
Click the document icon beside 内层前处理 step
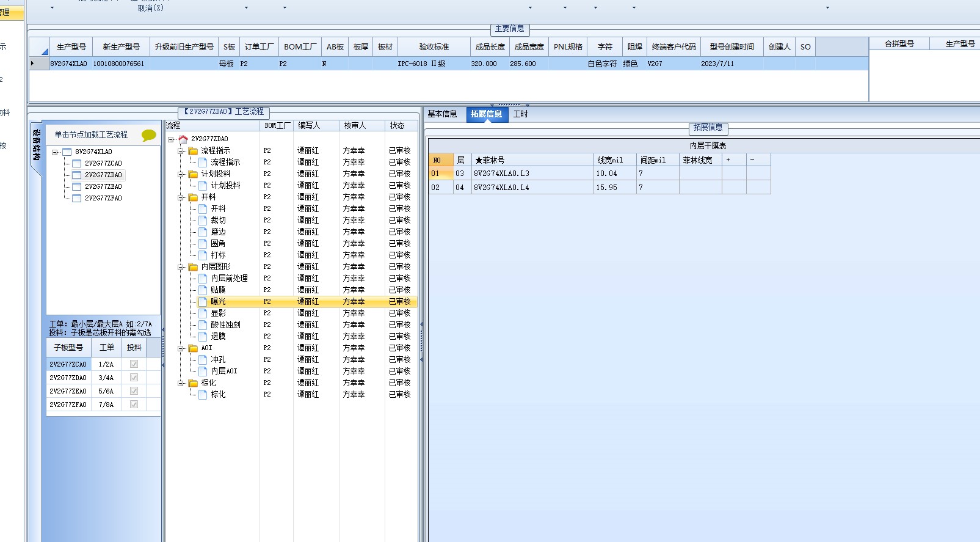coord(203,278)
